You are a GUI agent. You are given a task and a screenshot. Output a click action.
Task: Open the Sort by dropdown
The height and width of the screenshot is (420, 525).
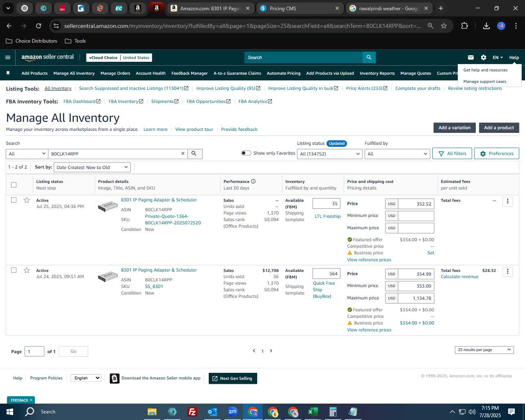[x=92, y=167]
